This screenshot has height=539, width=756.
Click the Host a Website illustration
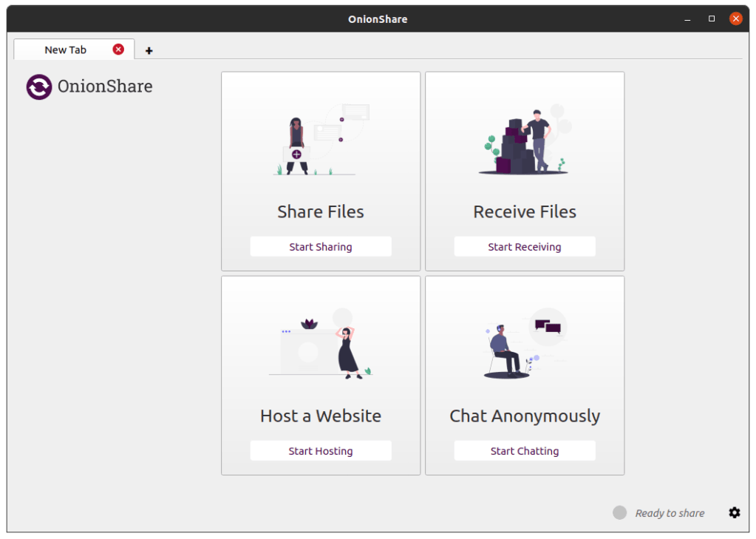coord(320,346)
